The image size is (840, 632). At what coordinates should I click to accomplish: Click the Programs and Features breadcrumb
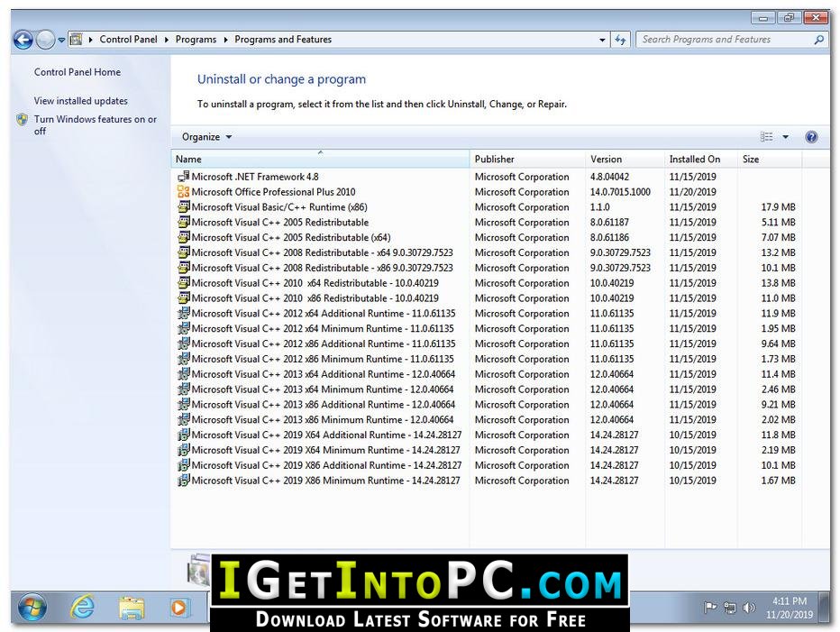point(283,39)
